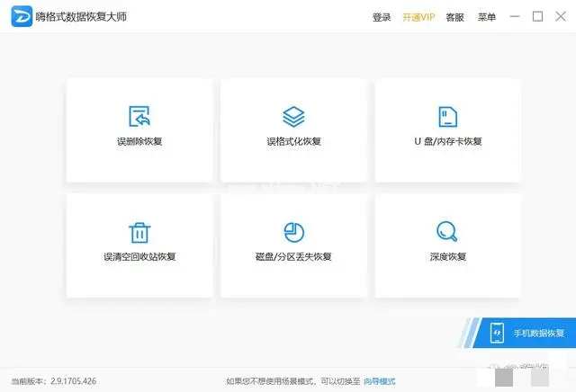Maximize the application window

pos(537,17)
